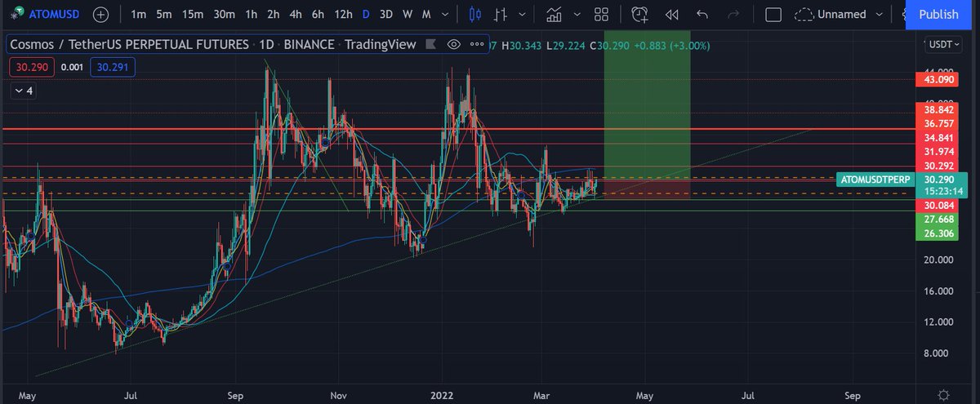
Task: Click the 38.842 price level label
Action: point(939,109)
